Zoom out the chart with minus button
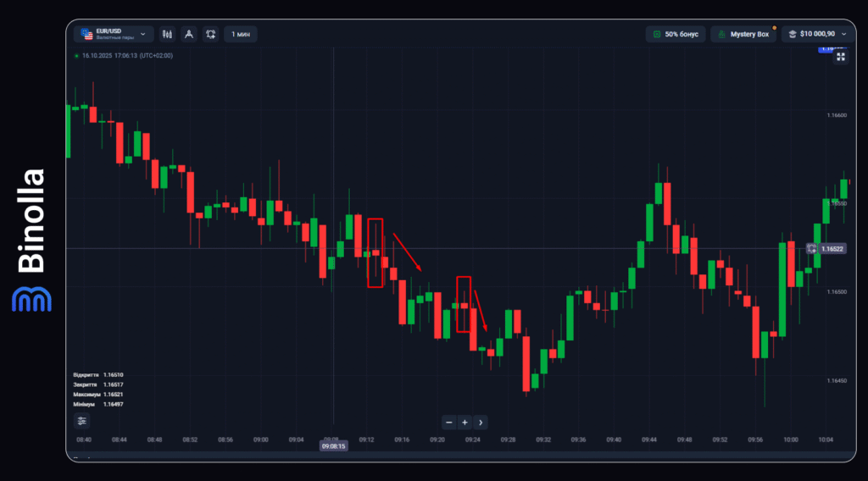The height and width of the screenshot is (481, 868). 449,422
